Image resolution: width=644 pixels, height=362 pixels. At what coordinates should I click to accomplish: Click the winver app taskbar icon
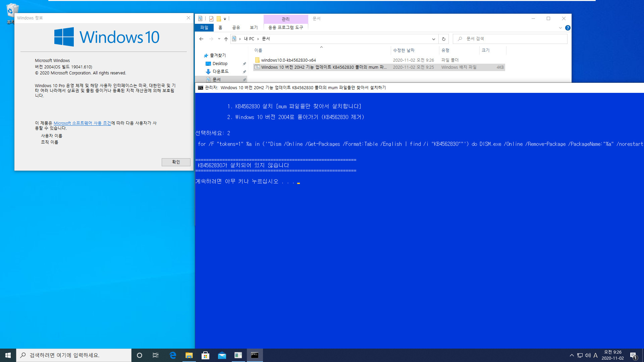[238, 355]
